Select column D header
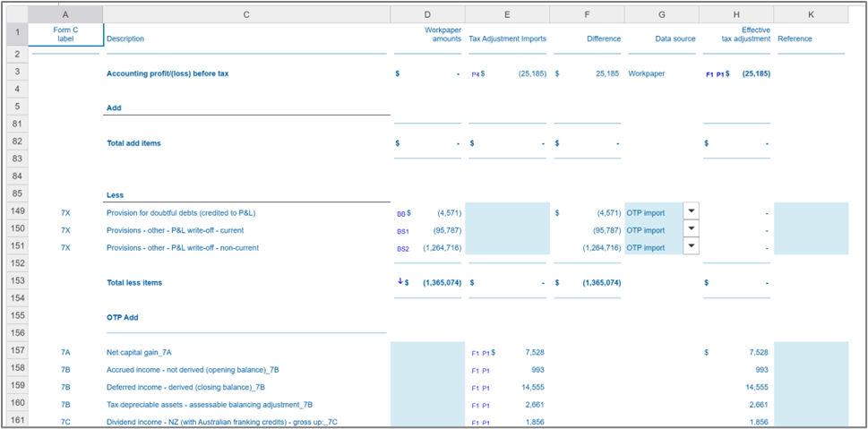This screenshot has width=868, height=429. click(x=427, y=15)
